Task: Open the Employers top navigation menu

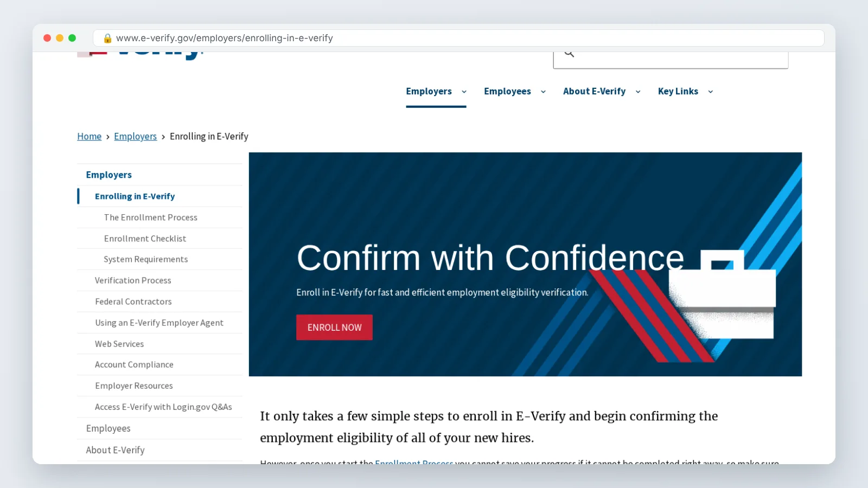Action: click(429, 91)
